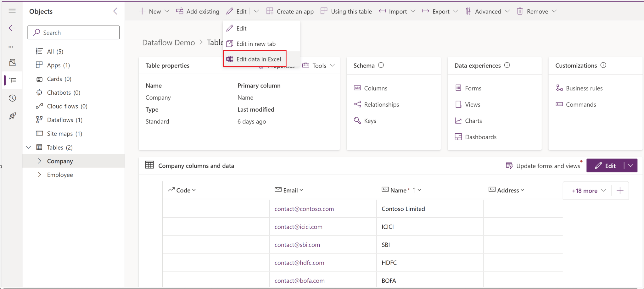Open the contact@sbi.com email link
644x289 pixels.
(x=297, y=244)
